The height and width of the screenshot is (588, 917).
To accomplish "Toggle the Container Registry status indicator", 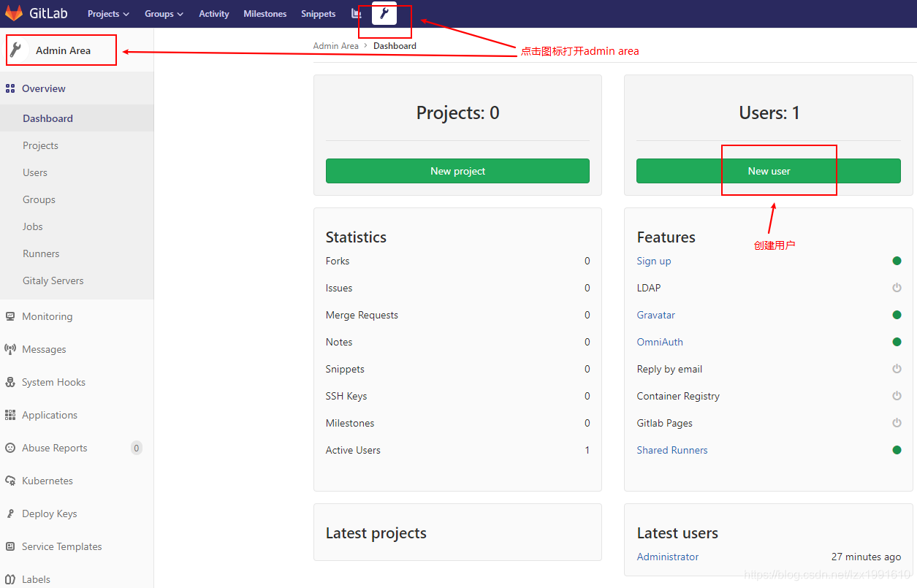I will click(897, 396).
